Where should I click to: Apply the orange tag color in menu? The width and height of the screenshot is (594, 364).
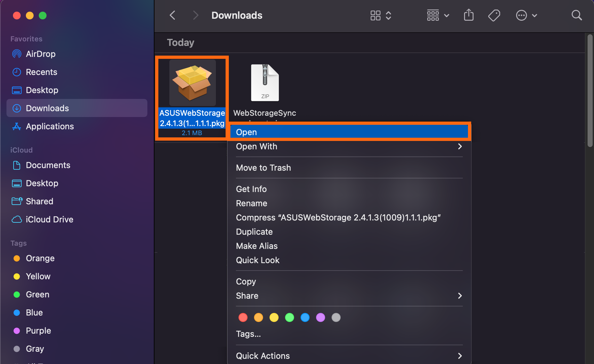[259, 317]
